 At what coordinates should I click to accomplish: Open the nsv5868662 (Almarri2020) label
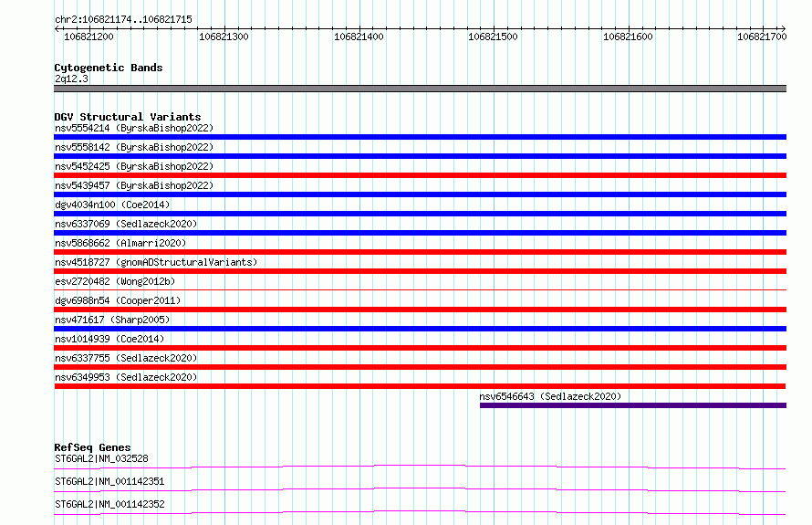[120, 243]
